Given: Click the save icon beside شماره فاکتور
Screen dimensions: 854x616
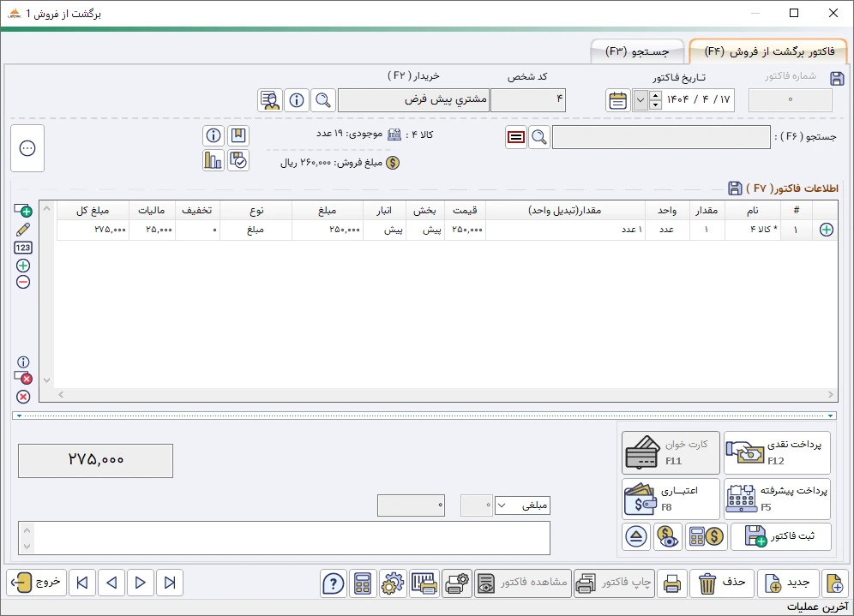Looking at the screenshot, I should (837, 78).
